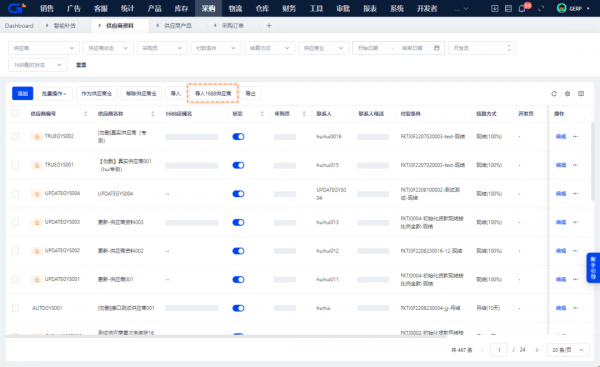The height and width of the screenshot is (367, 600).
Task: Click the plus icon to add a tab
Action: (269, 26)
